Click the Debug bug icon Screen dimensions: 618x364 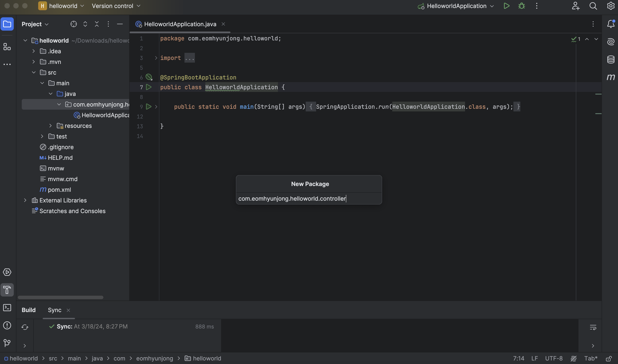pyautogui.click(x=521, y=6)
